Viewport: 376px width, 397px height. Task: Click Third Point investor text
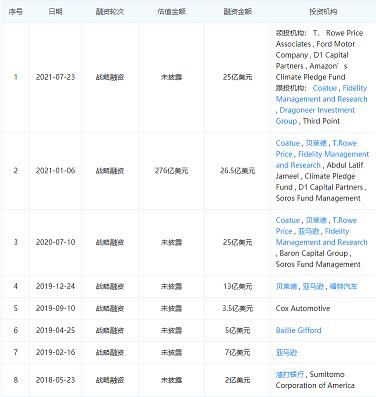point(321,121)
